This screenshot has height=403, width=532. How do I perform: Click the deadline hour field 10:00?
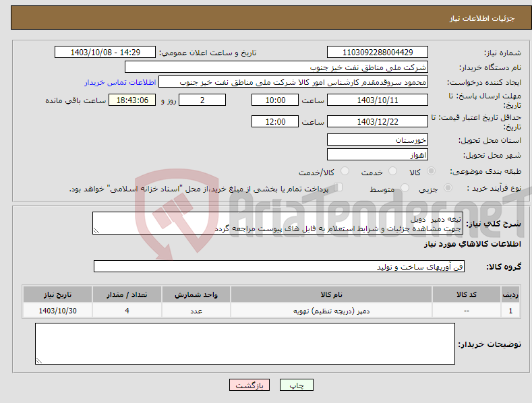(x=275, y=100)
